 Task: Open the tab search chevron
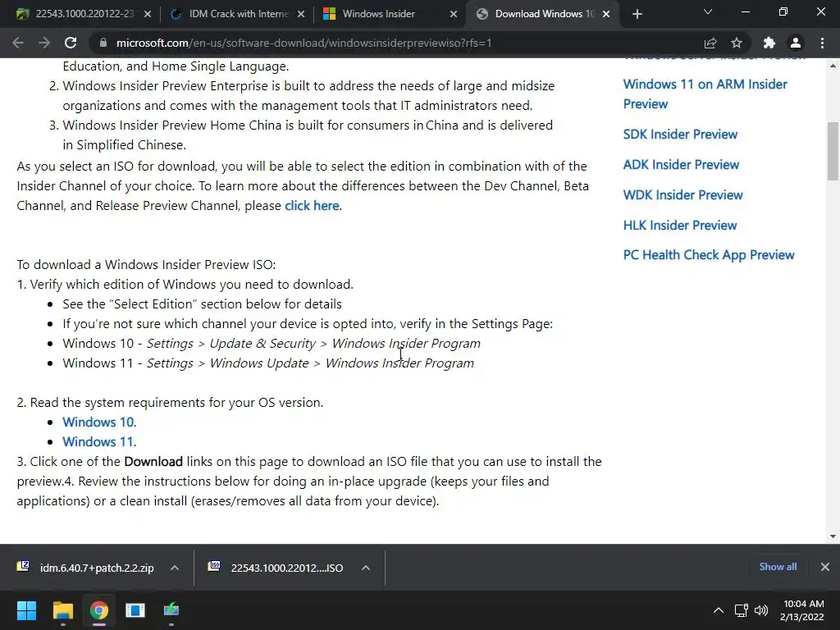point(708,11)
